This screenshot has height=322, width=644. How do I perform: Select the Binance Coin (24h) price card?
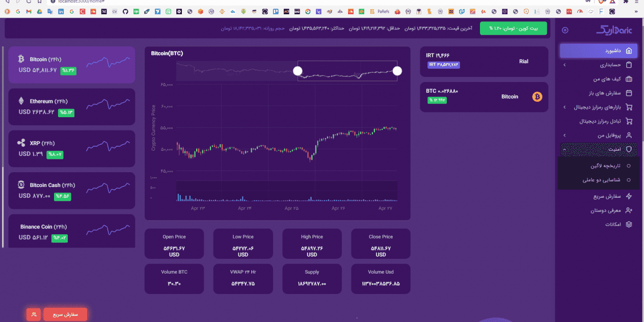(72, 231)
